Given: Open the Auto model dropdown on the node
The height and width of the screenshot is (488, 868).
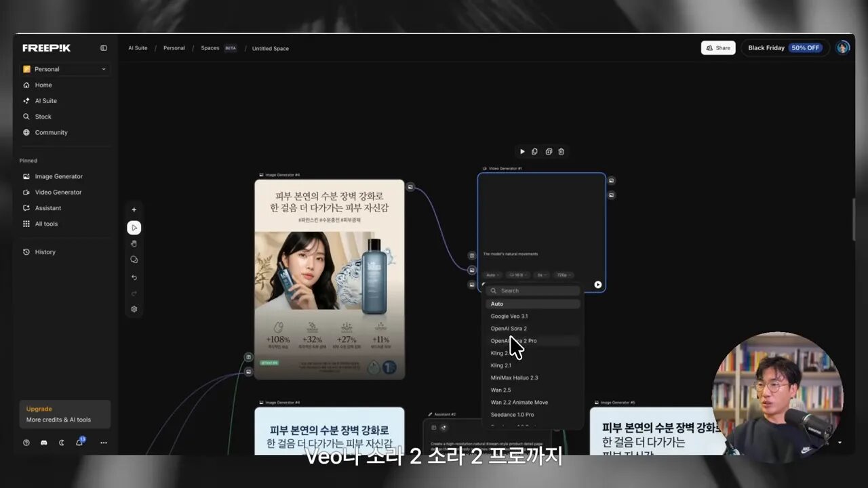Looking at the screenshot, I should pyautogui.click(x=492, y=274).
